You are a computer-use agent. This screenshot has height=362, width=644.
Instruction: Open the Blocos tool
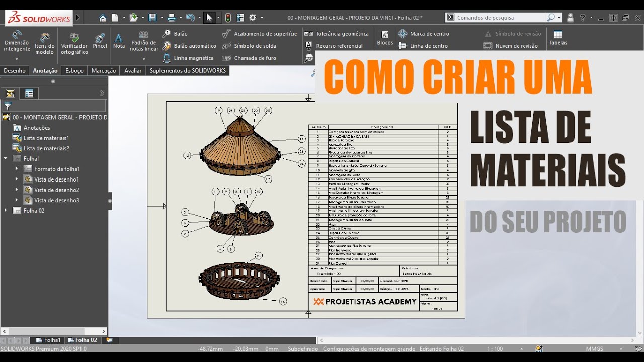pos(385,38)
